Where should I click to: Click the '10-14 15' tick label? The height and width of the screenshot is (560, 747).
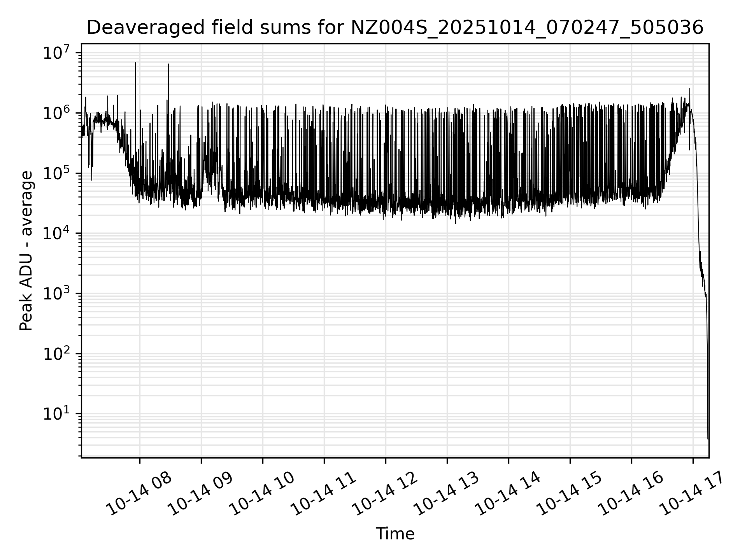pos(570,494)
